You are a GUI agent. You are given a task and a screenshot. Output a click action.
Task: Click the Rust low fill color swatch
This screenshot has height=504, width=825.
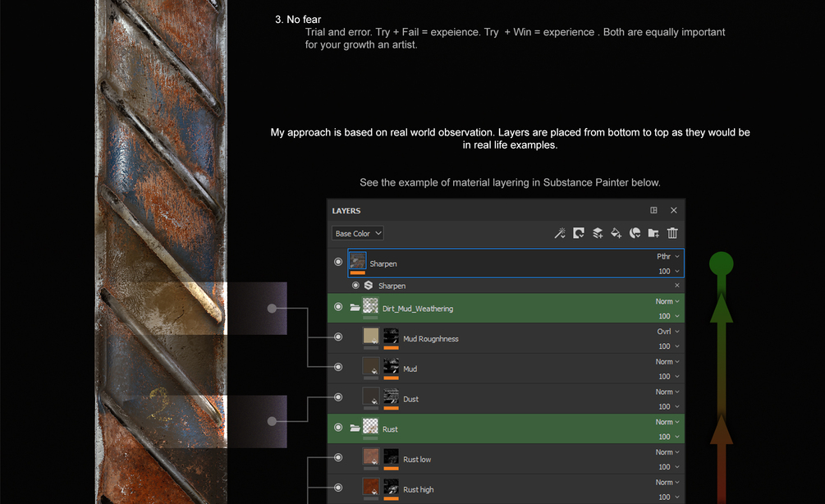click(370, 456)
